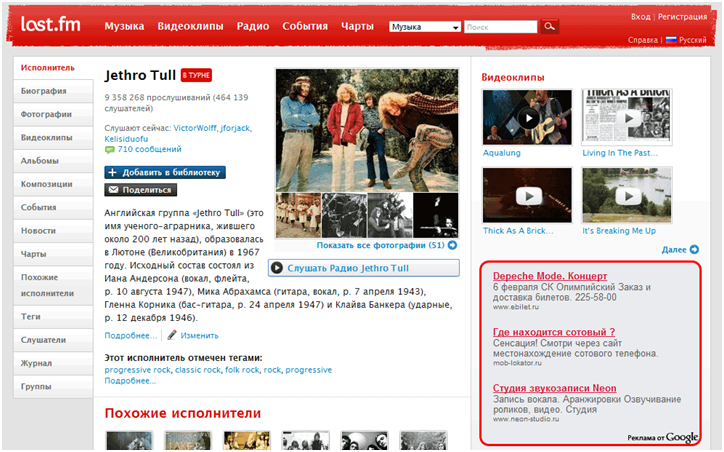Click the last dark photo thumbnail in strip
This screenshot has width=724, height=452.
(435, 215)
